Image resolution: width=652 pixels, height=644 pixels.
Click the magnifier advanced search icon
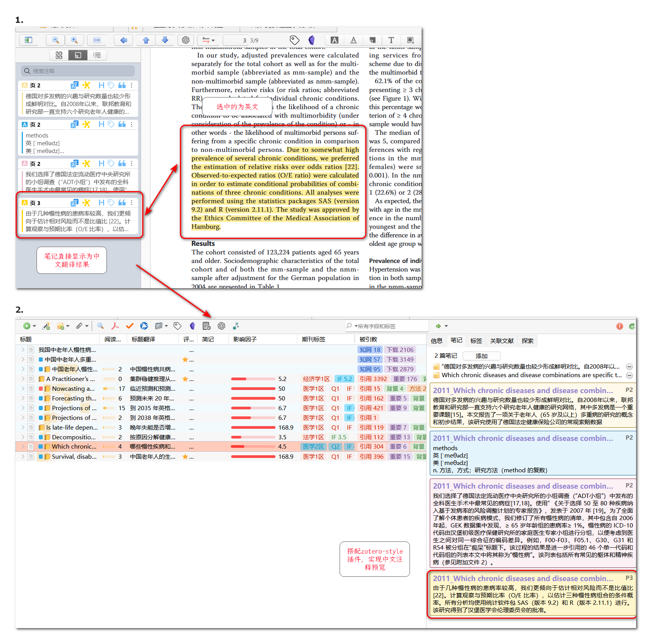point(100,326)
